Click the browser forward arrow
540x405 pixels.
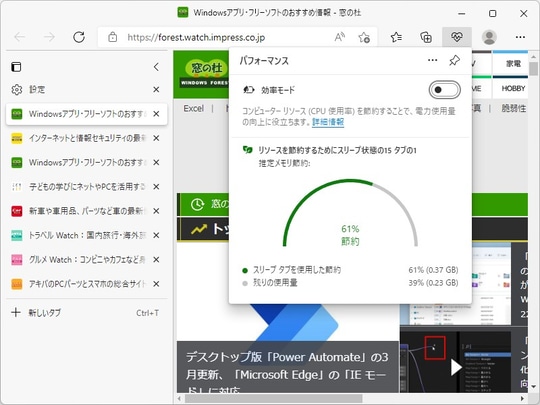click(49, 37)
